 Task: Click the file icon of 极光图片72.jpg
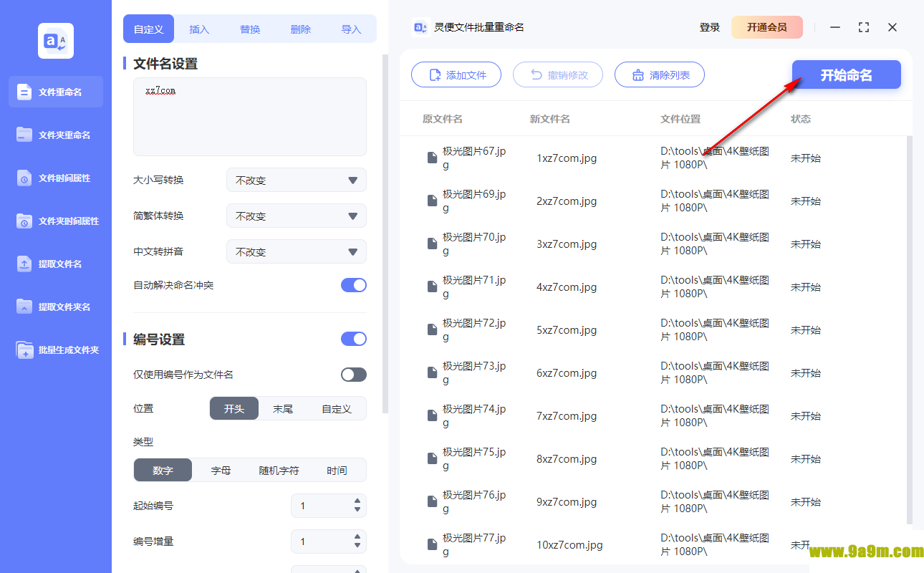(432, 329)
